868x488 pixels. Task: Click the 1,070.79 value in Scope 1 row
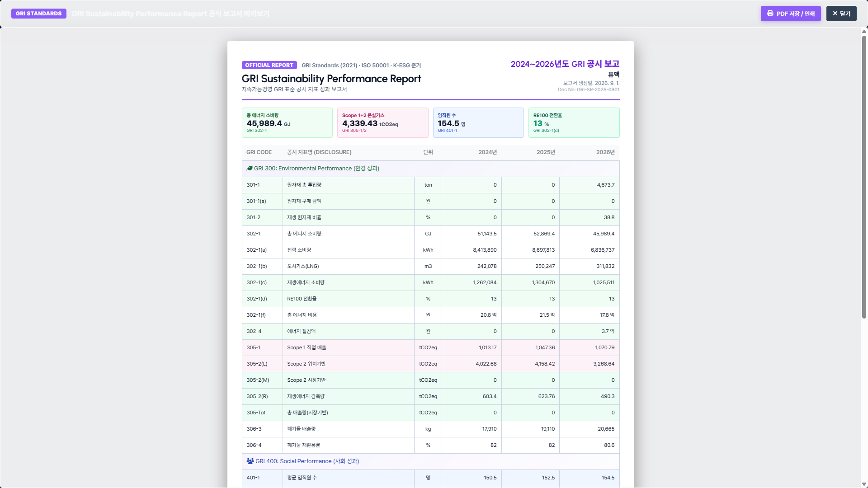[605, 347]
